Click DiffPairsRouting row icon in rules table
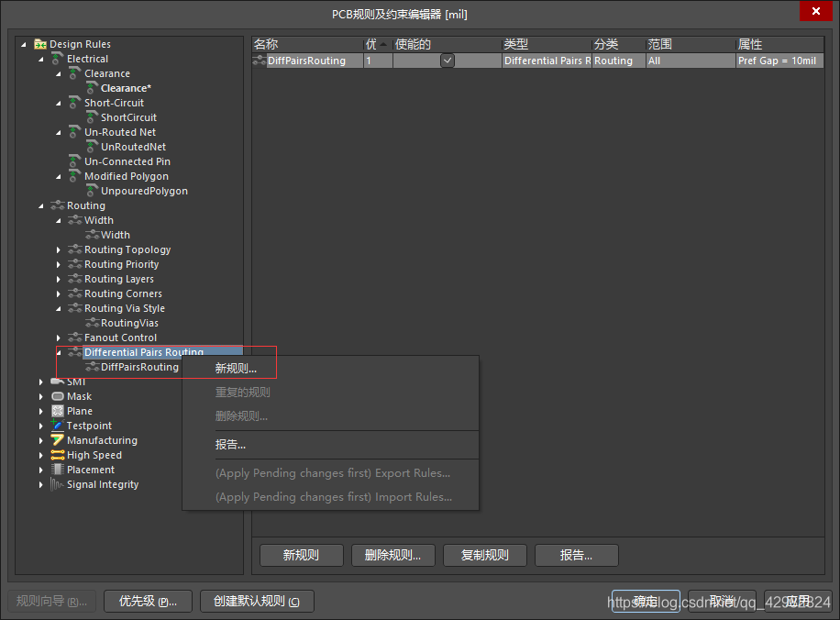The image size is (840, 620). coord(260,61)
